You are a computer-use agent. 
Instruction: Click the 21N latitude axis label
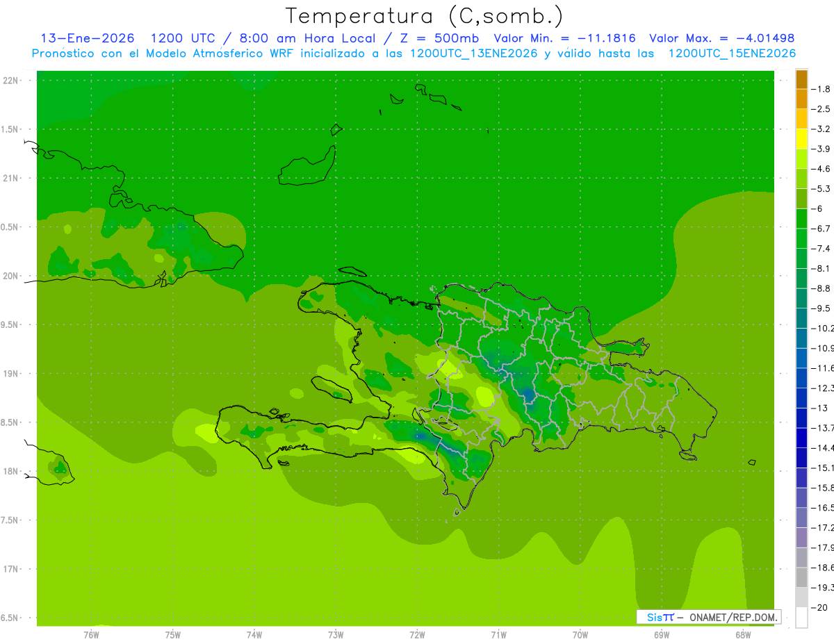pyautogui.click(x=12, y=178)
